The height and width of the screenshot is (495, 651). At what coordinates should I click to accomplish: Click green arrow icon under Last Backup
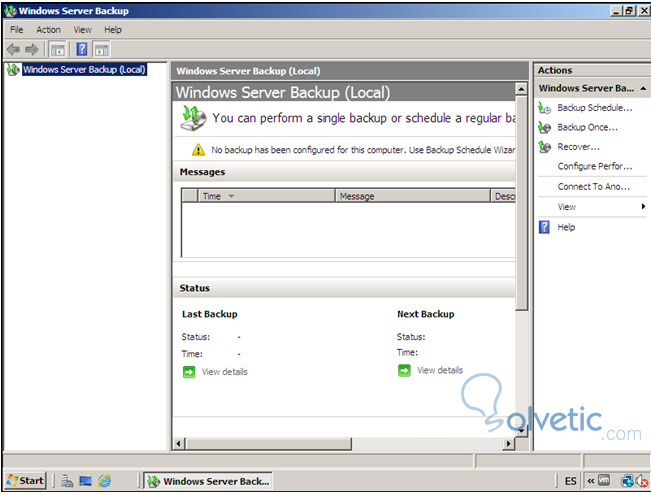pos(189,372)
